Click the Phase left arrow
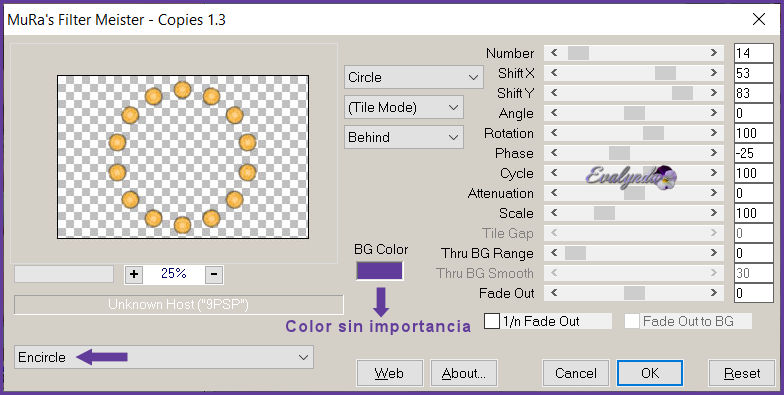Image resolution: width=784 pixels, height=395 pixels. pos(554,153)
